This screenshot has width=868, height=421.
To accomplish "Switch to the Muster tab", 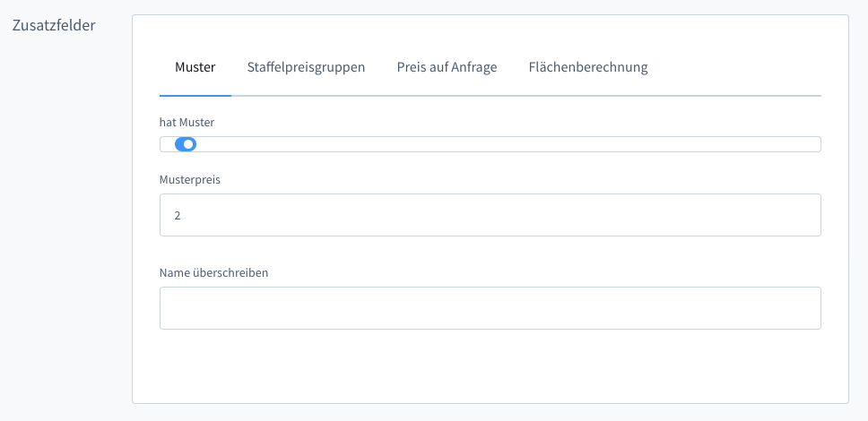I will [x=195, y=67].
